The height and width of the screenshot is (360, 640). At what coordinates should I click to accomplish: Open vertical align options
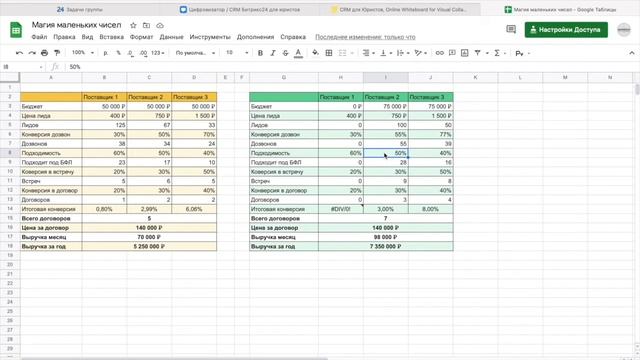[x=385, y=53]
